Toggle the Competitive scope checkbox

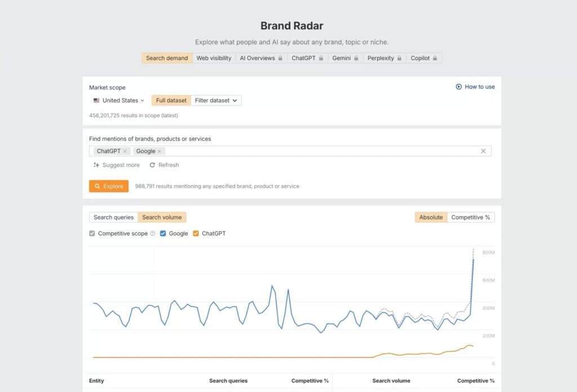(92, 233)
